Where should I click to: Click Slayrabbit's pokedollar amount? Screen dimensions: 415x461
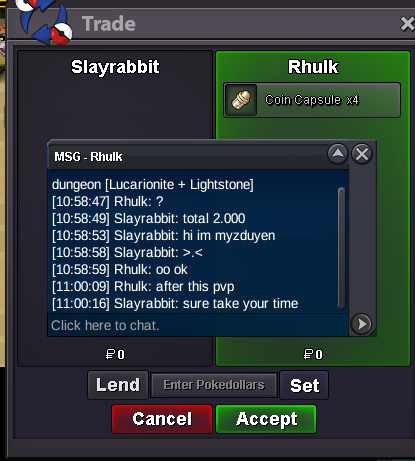click(115, 354)
